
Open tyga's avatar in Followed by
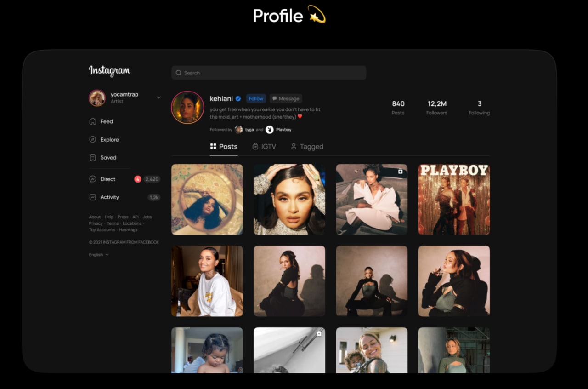(238, 130)
